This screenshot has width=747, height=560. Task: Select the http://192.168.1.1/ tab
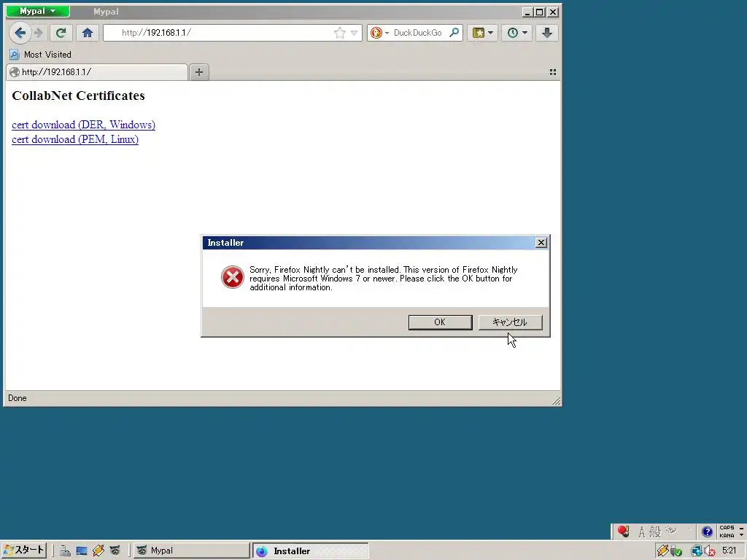coord(97,72)
